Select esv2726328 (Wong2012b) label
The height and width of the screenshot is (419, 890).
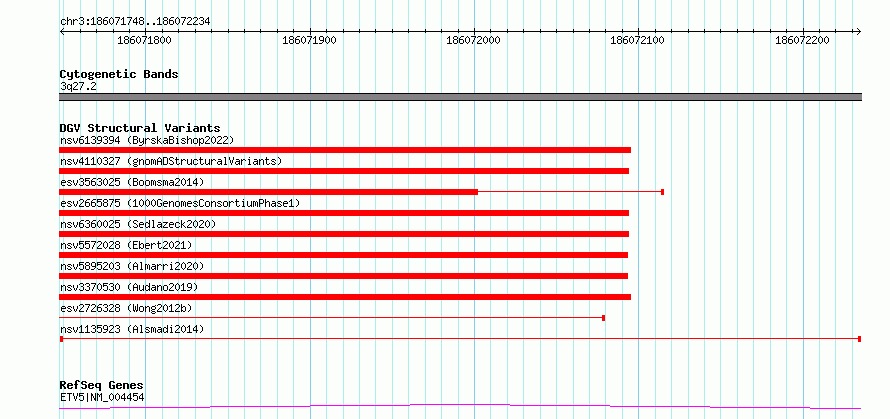point(126,308)
